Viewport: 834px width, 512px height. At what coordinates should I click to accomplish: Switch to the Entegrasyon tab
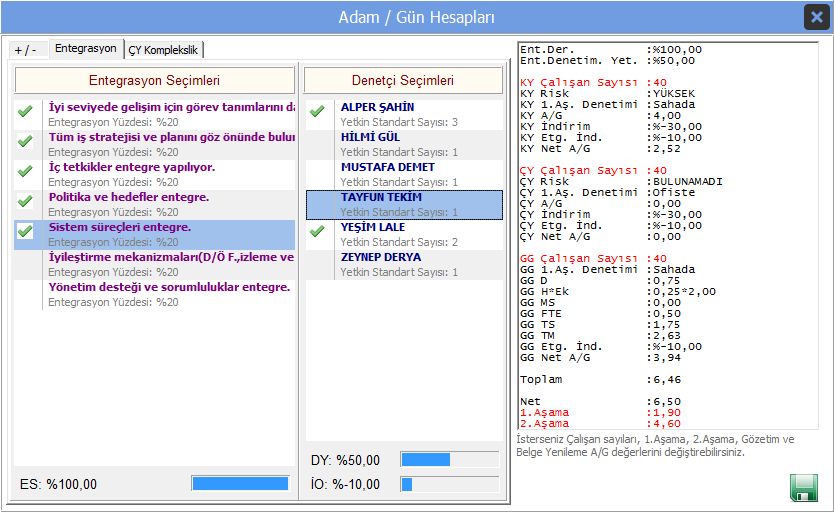[86, 48]
